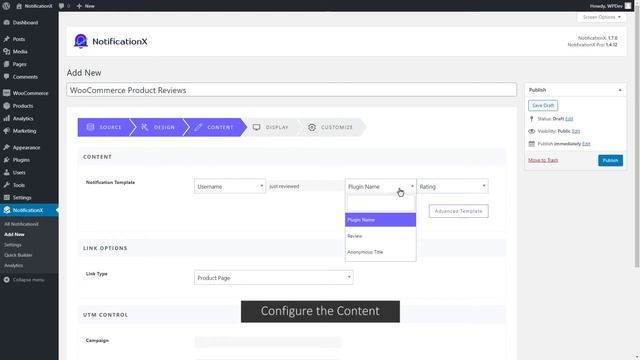Open Quick Builder submenu item
640x360 pixels.
18,255
